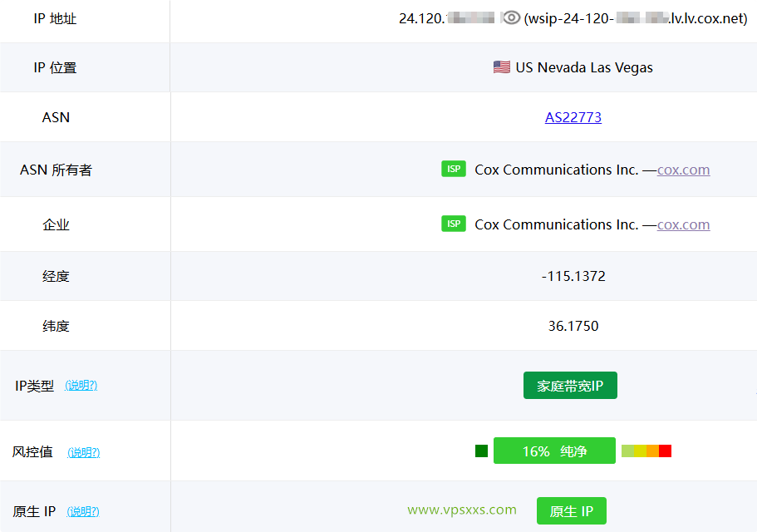
Task: Click the wsip-24-120 hostname text
Action: click(636, 18)
